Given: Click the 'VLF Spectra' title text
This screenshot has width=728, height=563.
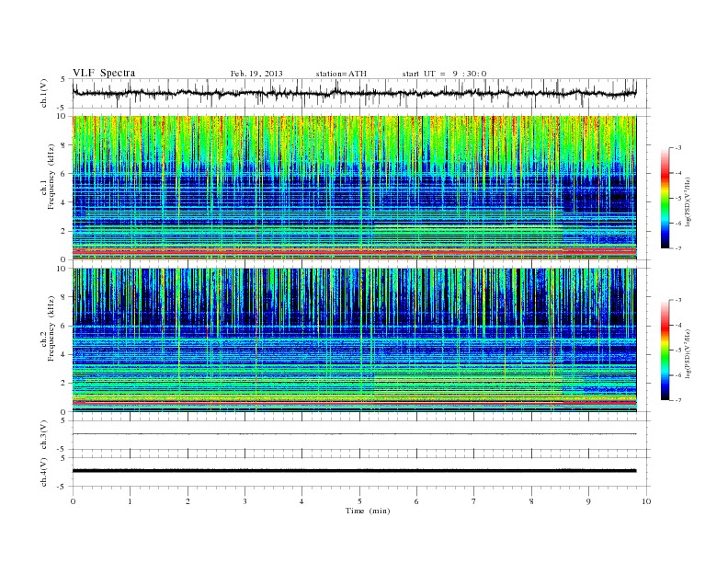Looking at the screenshot, I should coord(104,73).
